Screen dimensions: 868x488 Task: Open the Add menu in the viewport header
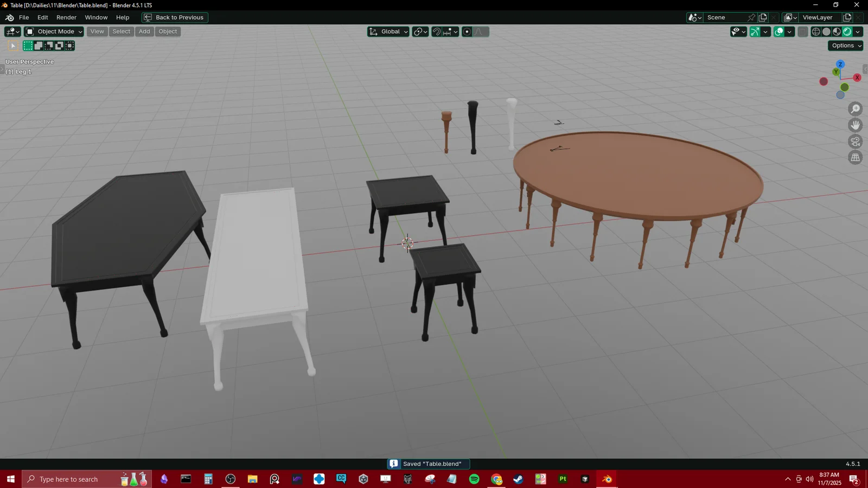tap(144, 31)
